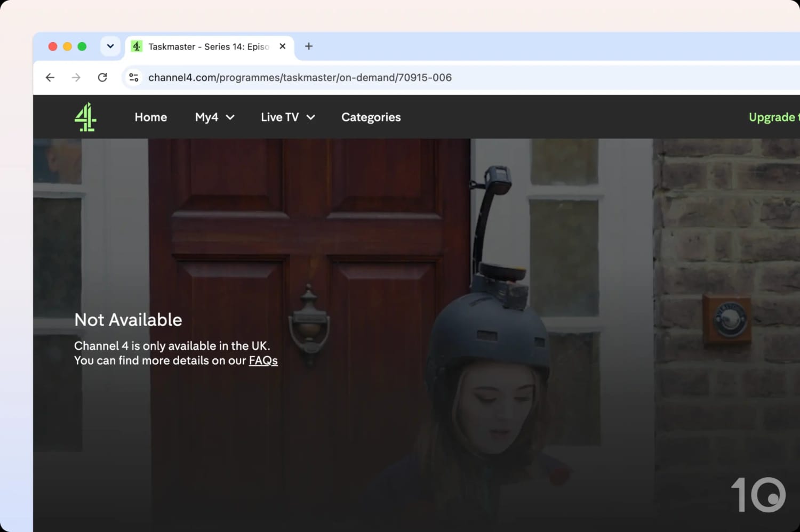This screenshot has height=532, width=800.
Task: Go to Home in the navigation bar
Action: (151, 117)
